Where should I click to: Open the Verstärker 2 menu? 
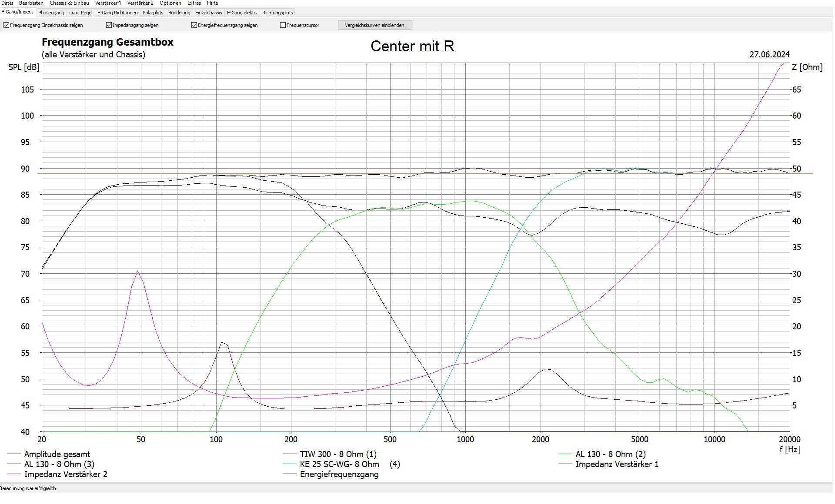pos(140,3)
